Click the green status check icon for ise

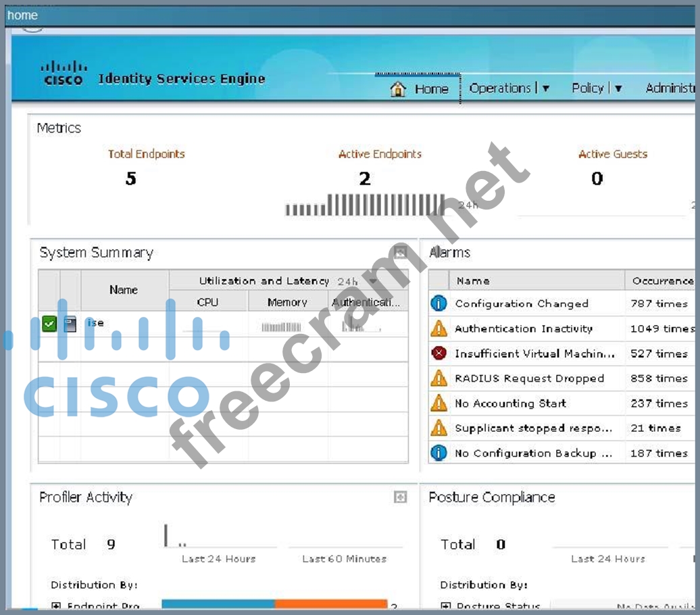tap(49, 324)
